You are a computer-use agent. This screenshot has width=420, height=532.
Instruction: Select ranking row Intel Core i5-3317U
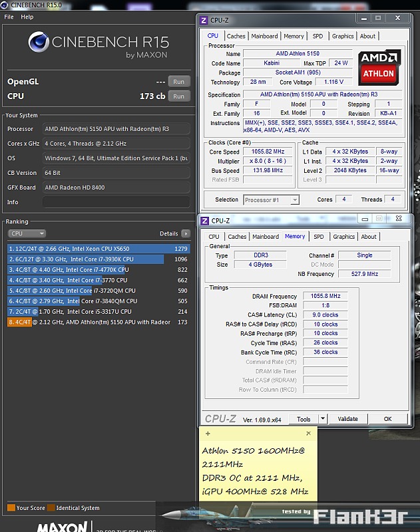tap(98, 311)
